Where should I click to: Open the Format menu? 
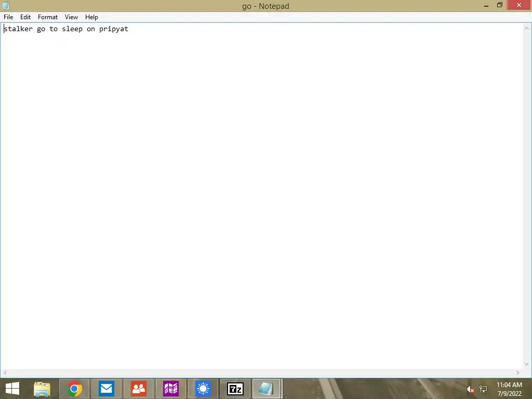pyautogui.click(x=47, y=17)
